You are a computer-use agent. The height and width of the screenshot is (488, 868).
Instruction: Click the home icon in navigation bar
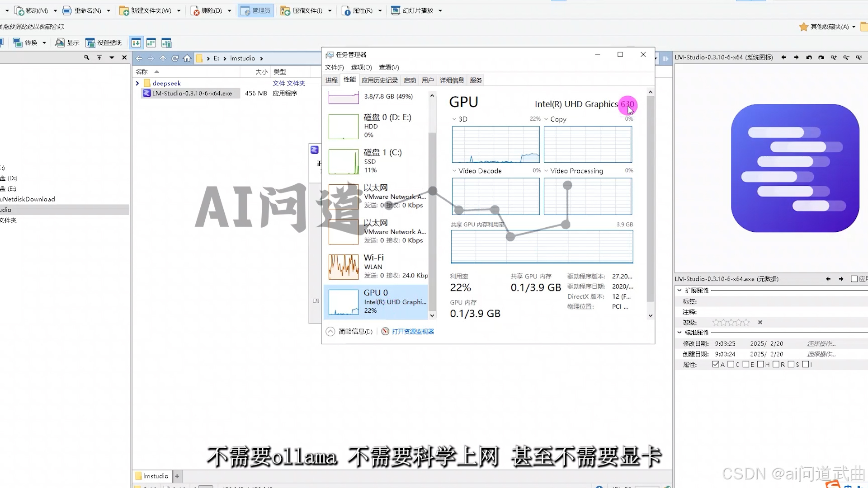[187, 58]
